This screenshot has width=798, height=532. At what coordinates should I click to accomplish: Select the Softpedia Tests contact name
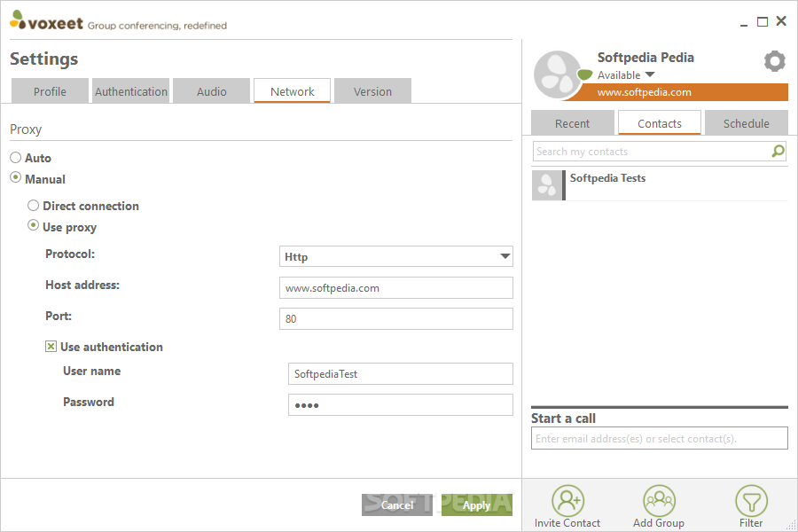point(607,178)
